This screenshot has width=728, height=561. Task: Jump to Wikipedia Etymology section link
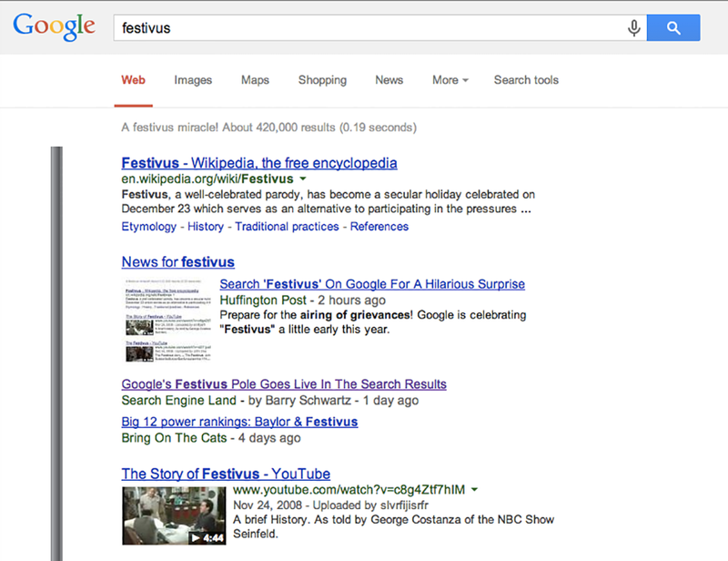[149, 227]
